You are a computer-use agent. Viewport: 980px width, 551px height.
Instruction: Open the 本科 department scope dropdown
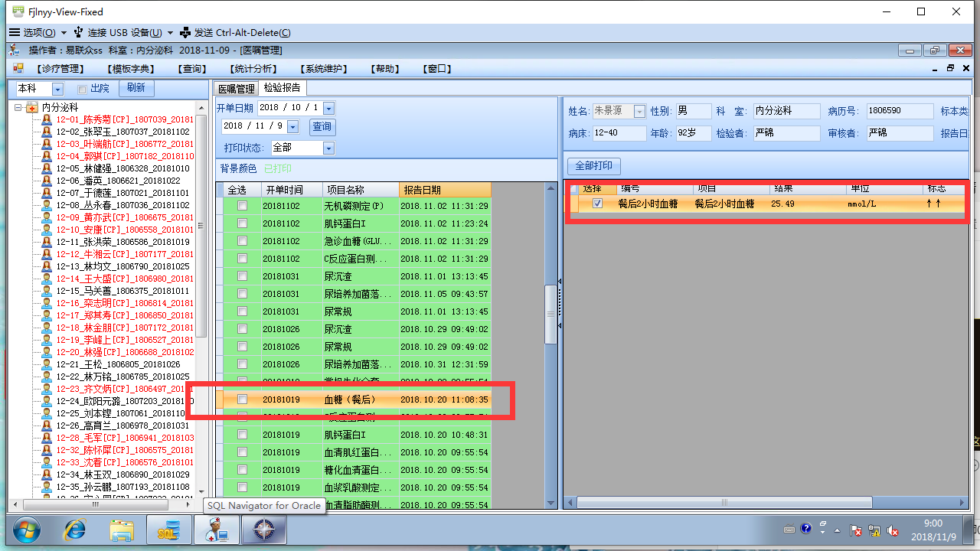click(58, 90)
